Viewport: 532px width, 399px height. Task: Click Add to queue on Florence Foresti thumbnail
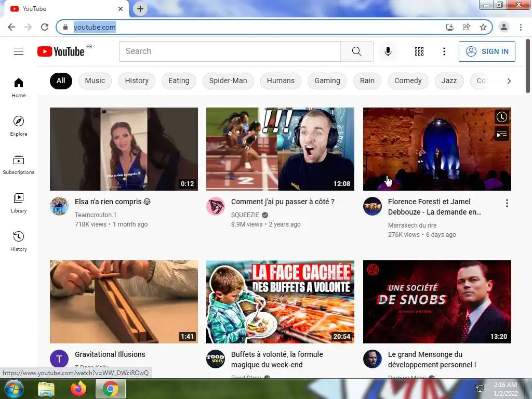(501, 134)
